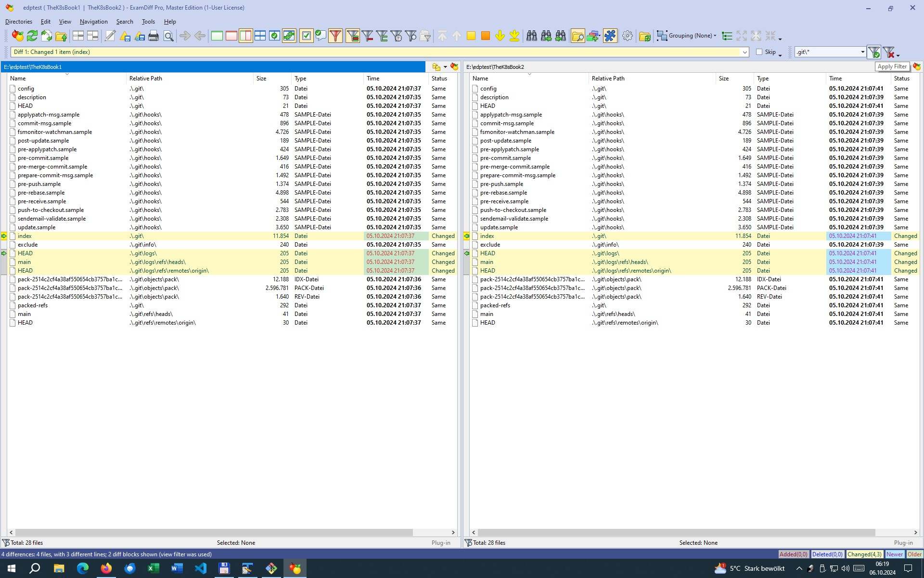Open the Tools menu
The height and width of the screenshot is (578, 924).
(x=148, y=22)
